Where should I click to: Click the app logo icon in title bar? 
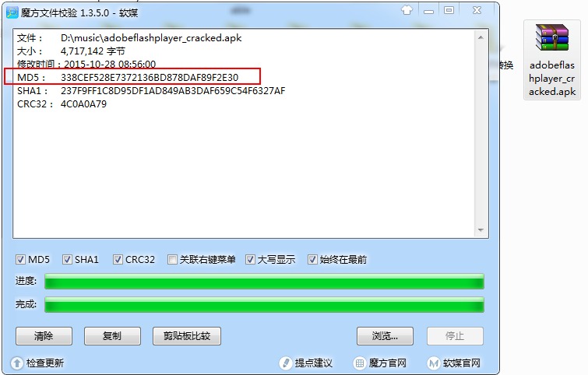[12, 12]
